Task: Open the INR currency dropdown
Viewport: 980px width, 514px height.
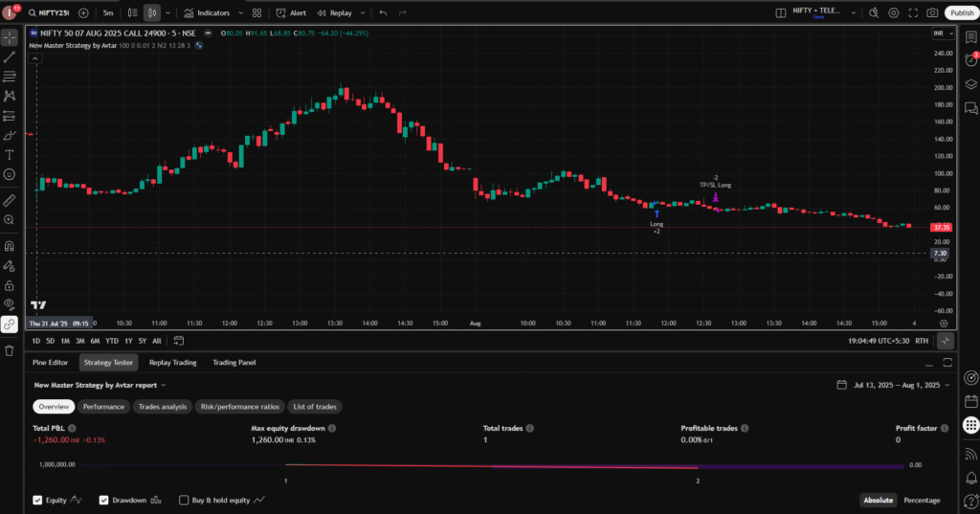Action: 942,34
